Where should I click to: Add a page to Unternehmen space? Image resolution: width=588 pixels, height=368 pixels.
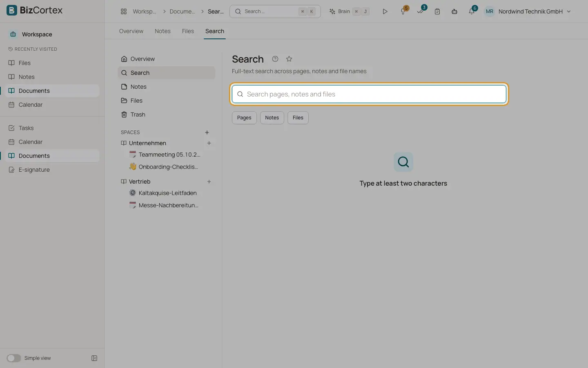pyautogui.click(x=209, y=143)
